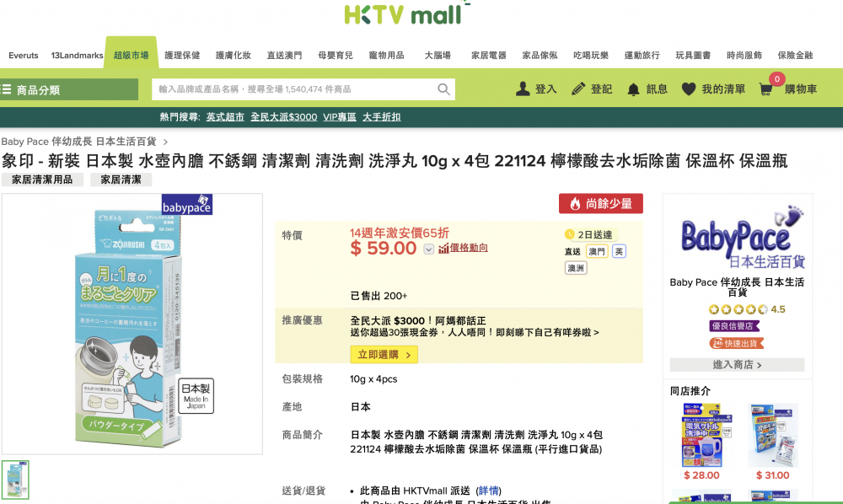843x504 pixels.
Task: Click the 家居清潔 category tag
Action: (121, 180)
